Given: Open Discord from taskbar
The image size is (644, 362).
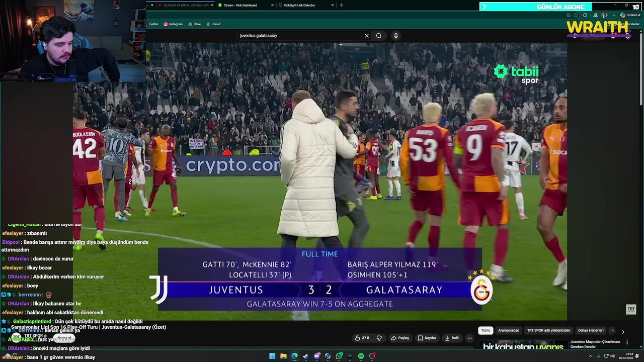Looking at the screenshot, I should (317, 356).
